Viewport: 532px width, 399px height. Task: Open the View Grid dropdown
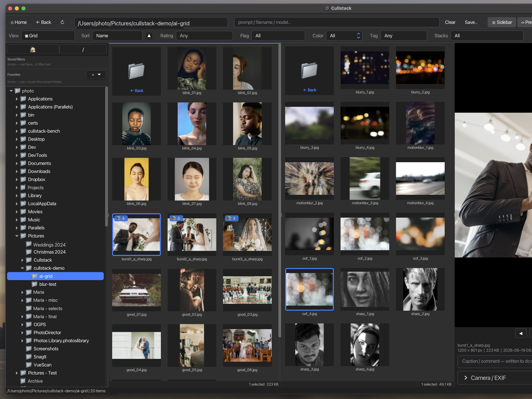pos(48,36)
